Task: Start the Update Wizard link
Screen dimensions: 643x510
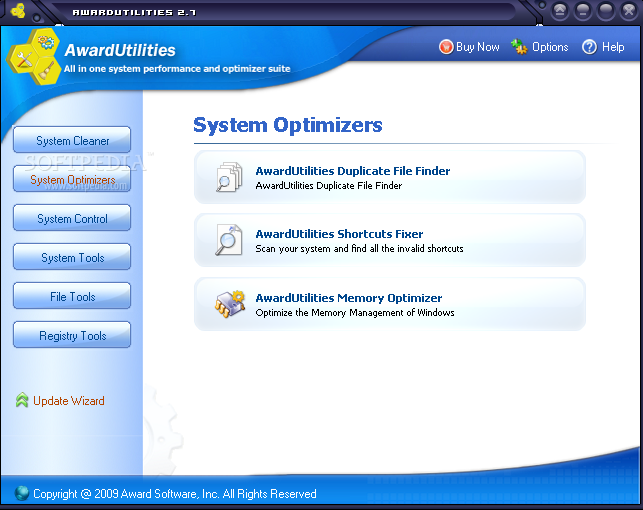Action: tap(68, 401)
